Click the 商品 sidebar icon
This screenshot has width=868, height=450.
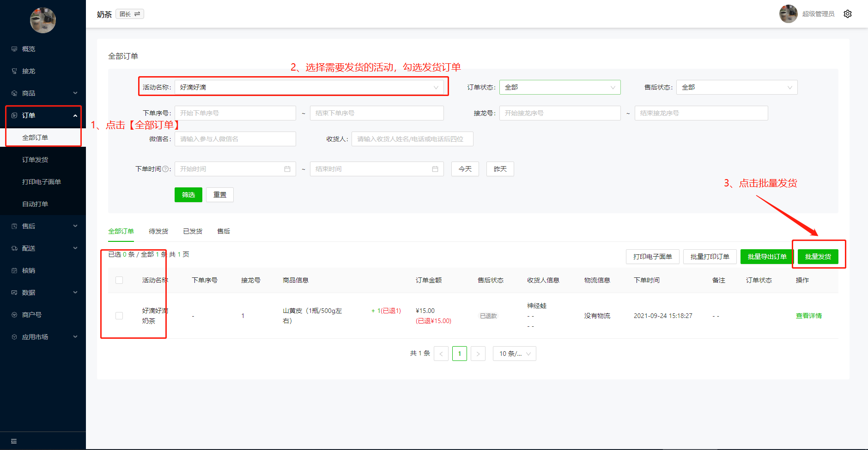(x=14, y=93)
